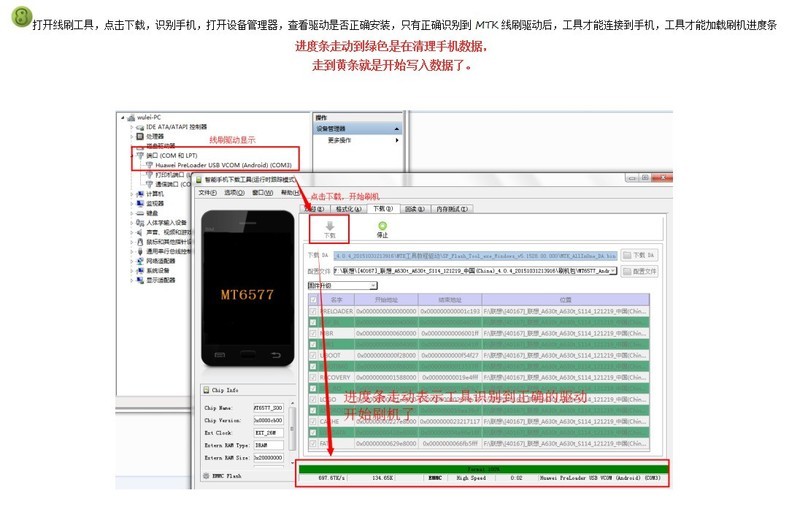Toggle the FAT row checkbox
This screenshot has height=520, width=800.
(313, 443)
